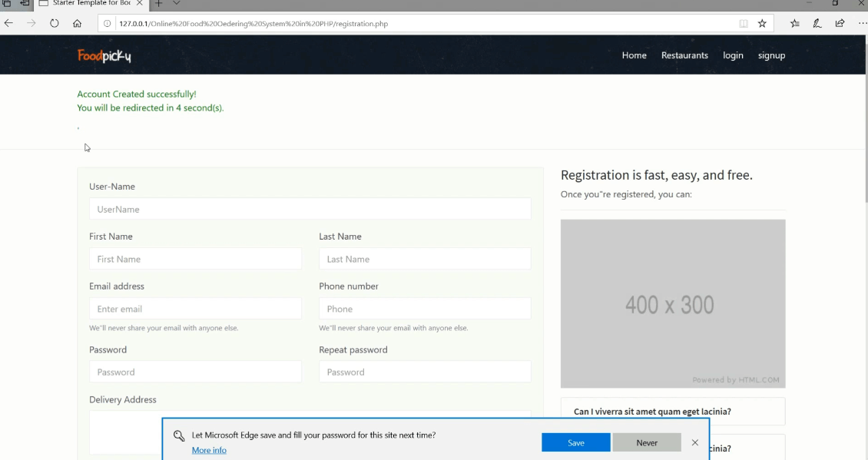868x460 pixels.
Task: Share this page using the share icon
Action: [x=840, y=23]
